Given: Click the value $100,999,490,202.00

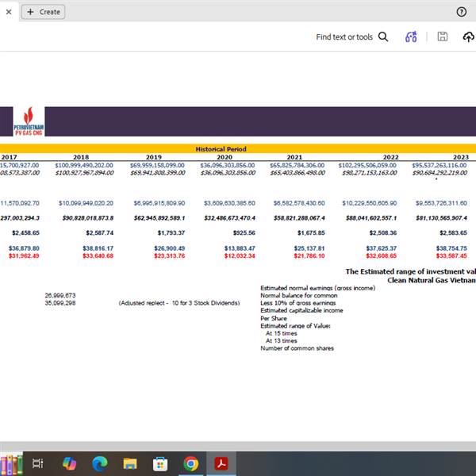Looking at the screenshot, I should click(x=84, y=165).
